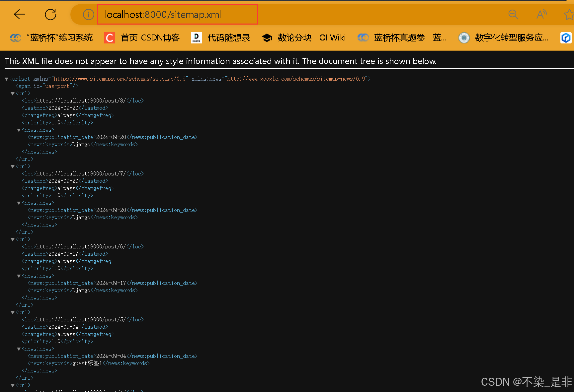Open zoom magnifier icon in address bar
The image size is (574, 392).
(513, 14)
